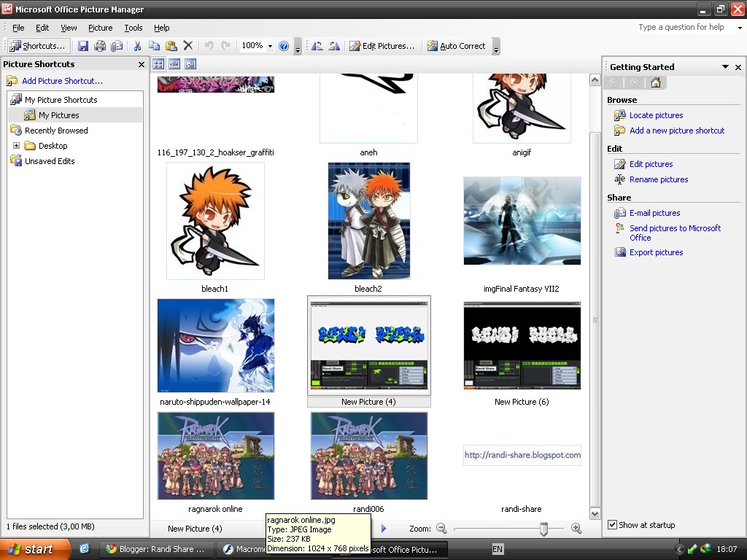This screenshot has width=747, height=560.
Task: Click the Paste clipboard icon
Action: [x=171, y=46]
